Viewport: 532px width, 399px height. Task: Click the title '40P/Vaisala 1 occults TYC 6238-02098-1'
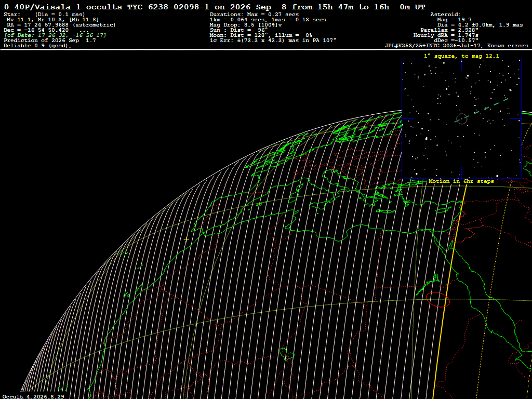(112, 7)
